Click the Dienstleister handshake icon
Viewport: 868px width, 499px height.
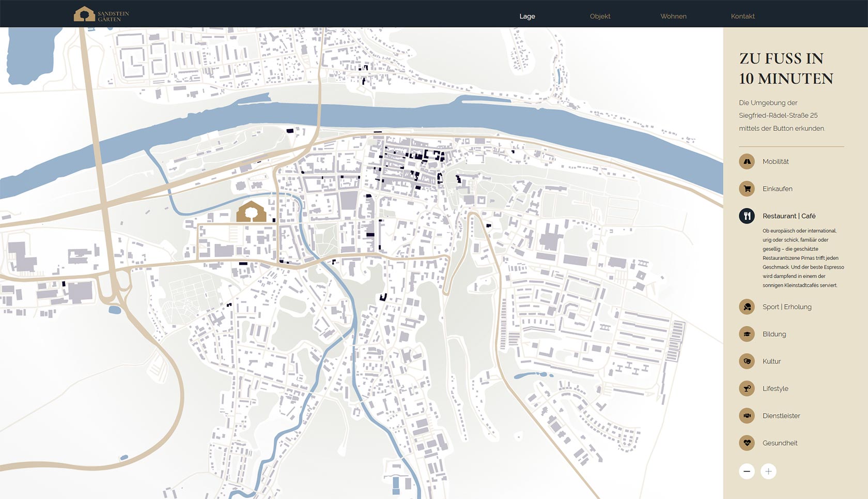pos(747,416)
